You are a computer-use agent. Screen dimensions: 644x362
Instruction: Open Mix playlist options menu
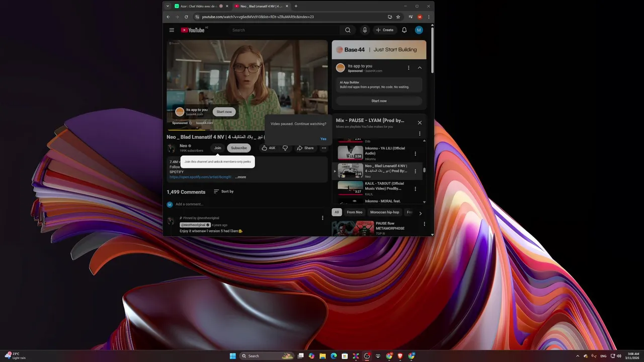[420, 134]
